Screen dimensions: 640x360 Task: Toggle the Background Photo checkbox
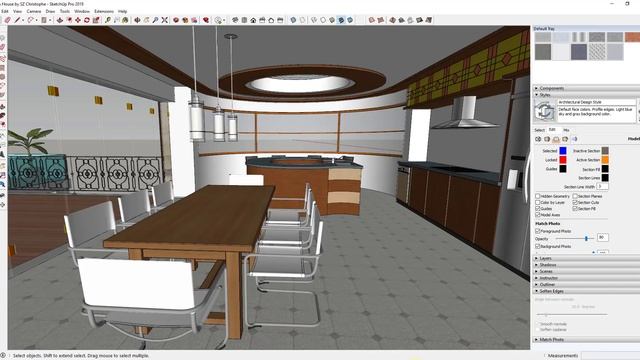click(x=538, y=246)
